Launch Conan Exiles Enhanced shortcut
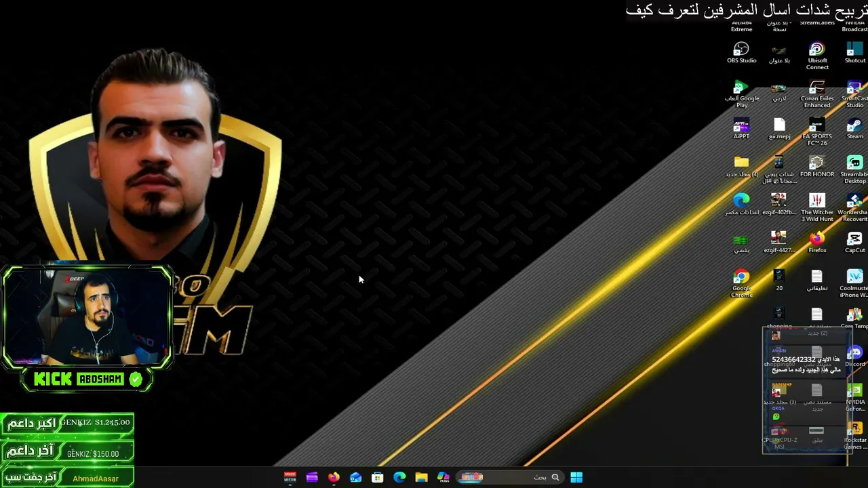868x488 pixels. [x=817, y=94]
